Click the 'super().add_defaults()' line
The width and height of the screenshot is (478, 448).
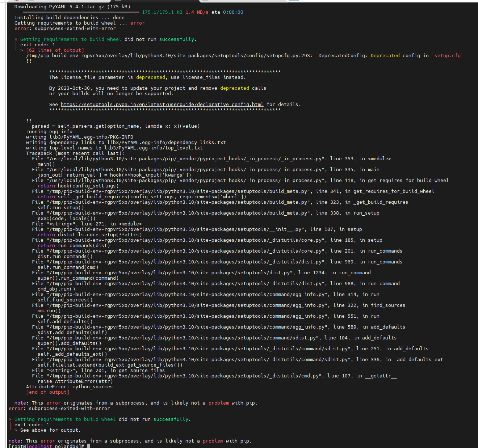69,343
